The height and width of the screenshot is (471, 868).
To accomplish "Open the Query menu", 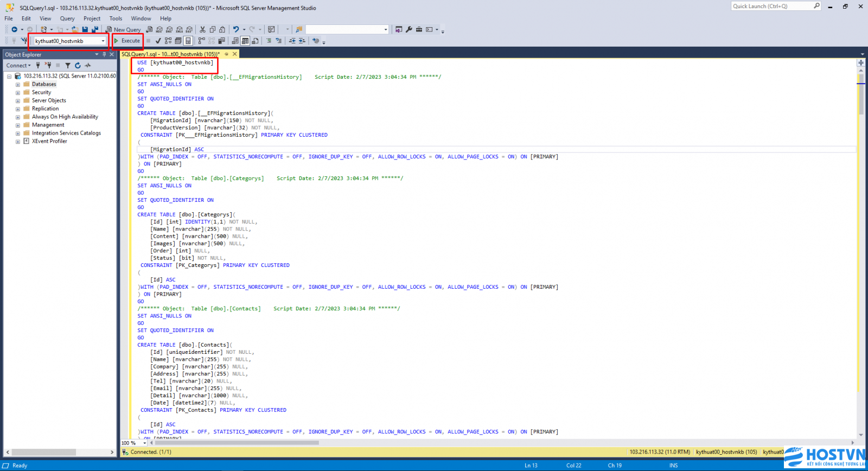I will pos(67,18).
